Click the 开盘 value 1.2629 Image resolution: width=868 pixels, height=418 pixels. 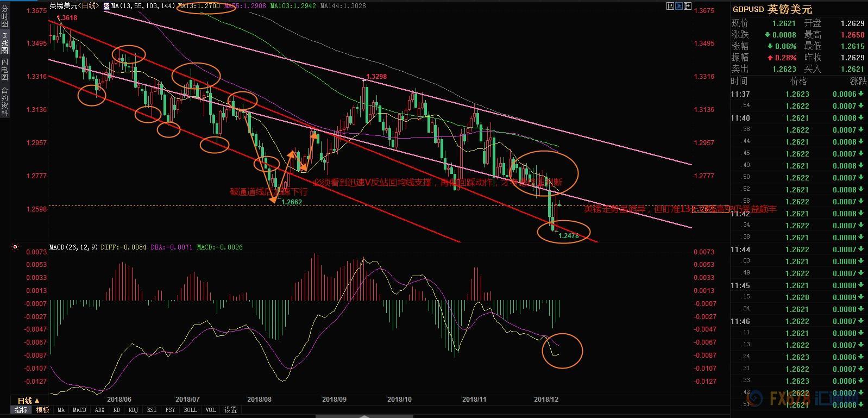tap(852, 23)
